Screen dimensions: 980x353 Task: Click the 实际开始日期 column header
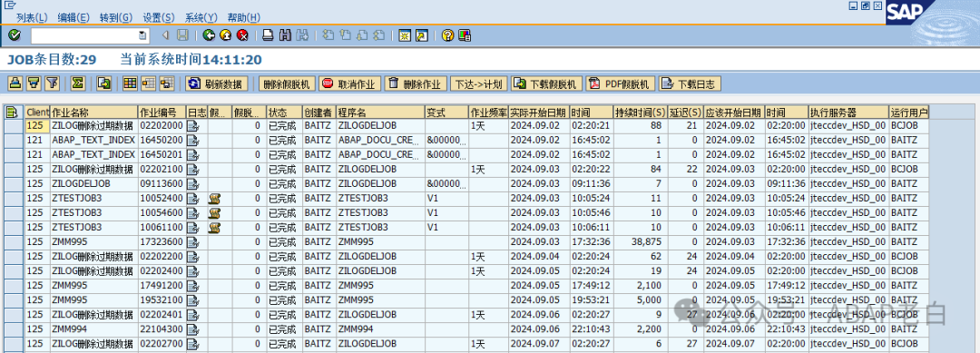coord(538,113)
